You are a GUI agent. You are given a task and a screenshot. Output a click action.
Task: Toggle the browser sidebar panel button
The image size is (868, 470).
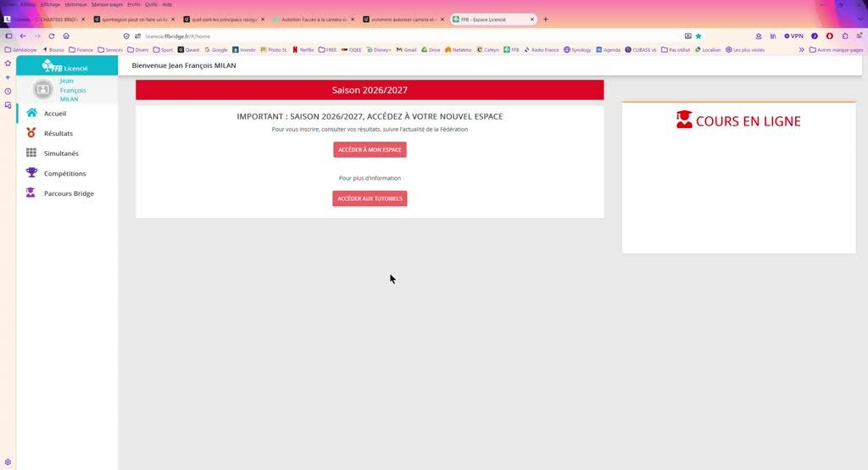point(8,36)
